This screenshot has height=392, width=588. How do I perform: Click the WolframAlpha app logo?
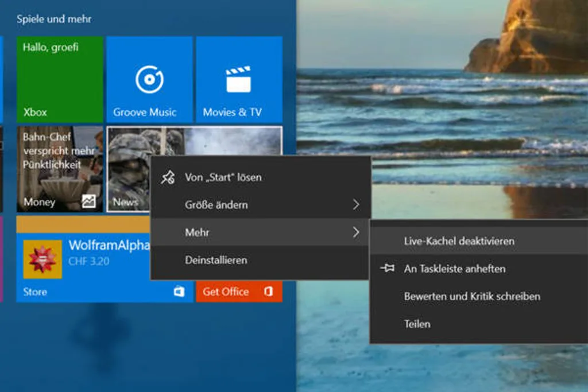click(42, 259)
